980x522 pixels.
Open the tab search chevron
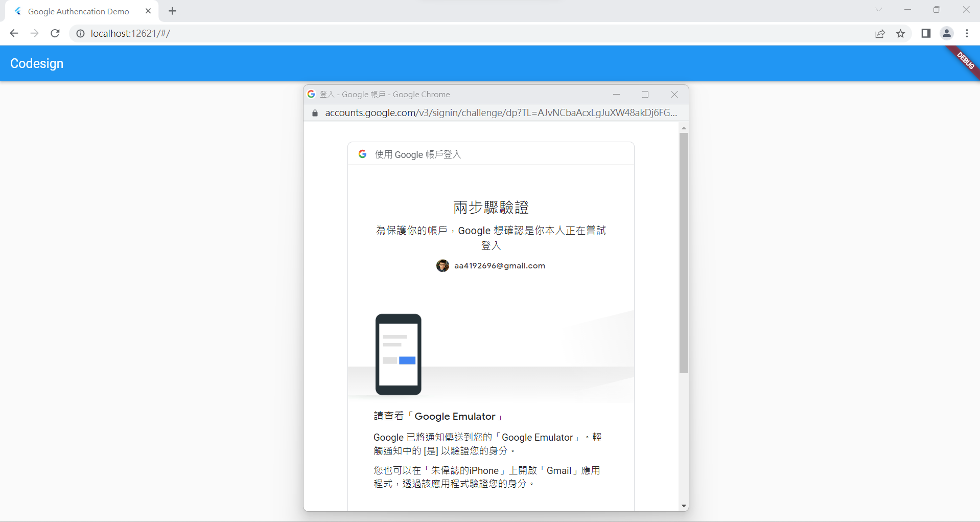pos(878,10)
